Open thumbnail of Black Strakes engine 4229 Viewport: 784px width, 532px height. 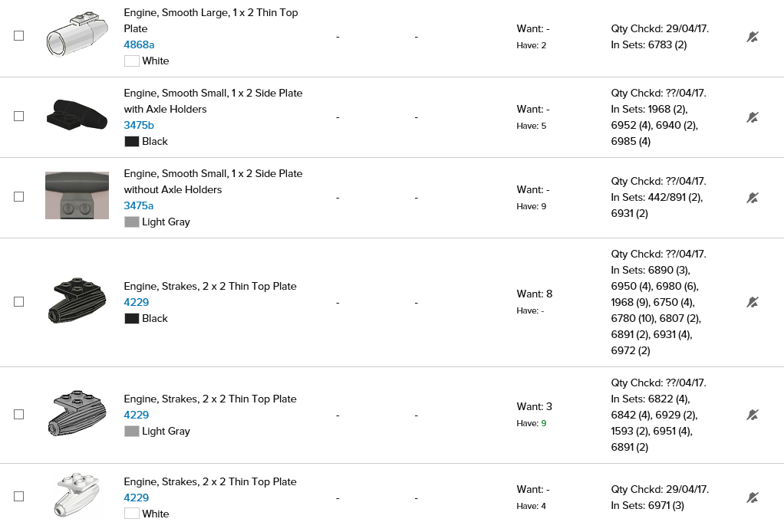(x=77, y=301)
